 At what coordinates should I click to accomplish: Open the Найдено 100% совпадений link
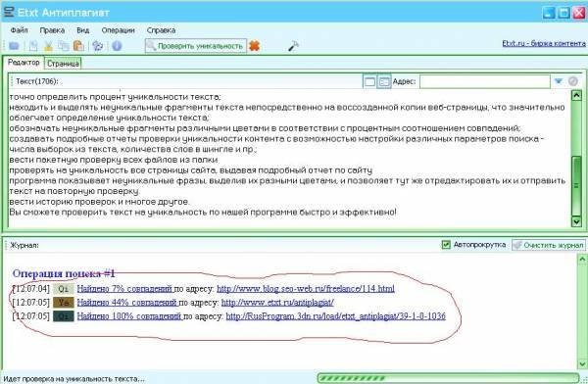(129, 316)
